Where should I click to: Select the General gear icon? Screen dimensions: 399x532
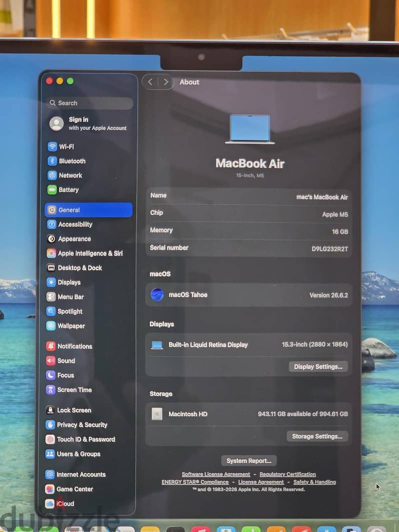(51, 210)
